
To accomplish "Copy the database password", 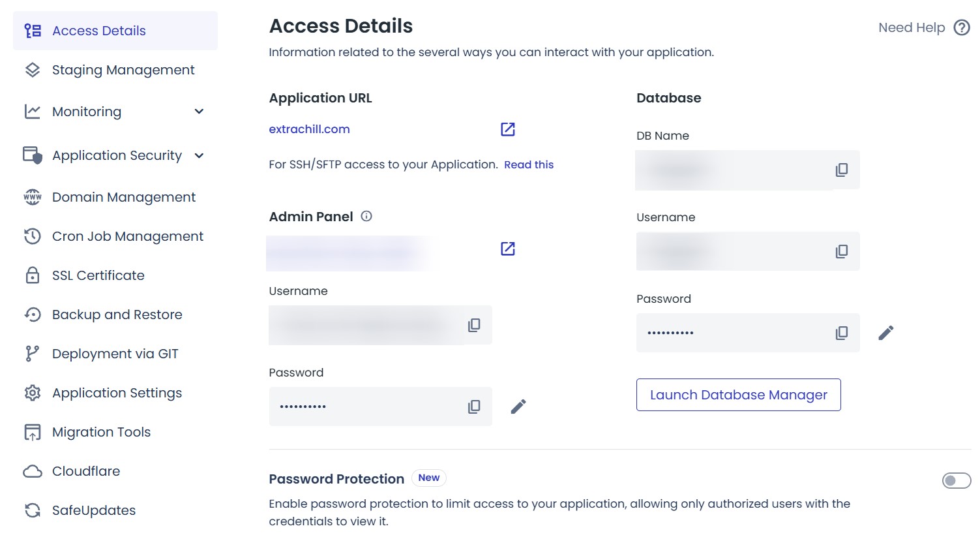I will (x=842, y=333).
